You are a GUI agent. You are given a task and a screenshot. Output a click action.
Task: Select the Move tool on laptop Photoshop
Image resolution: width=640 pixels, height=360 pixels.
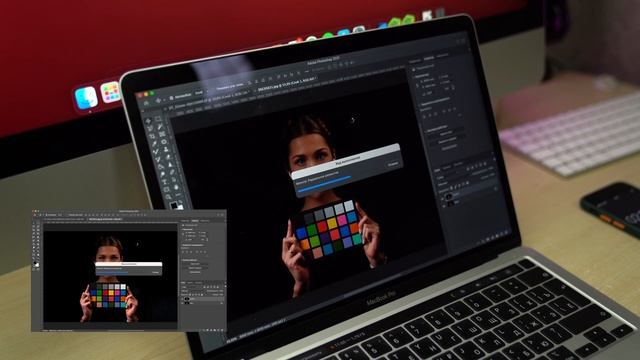pos(148,121)
